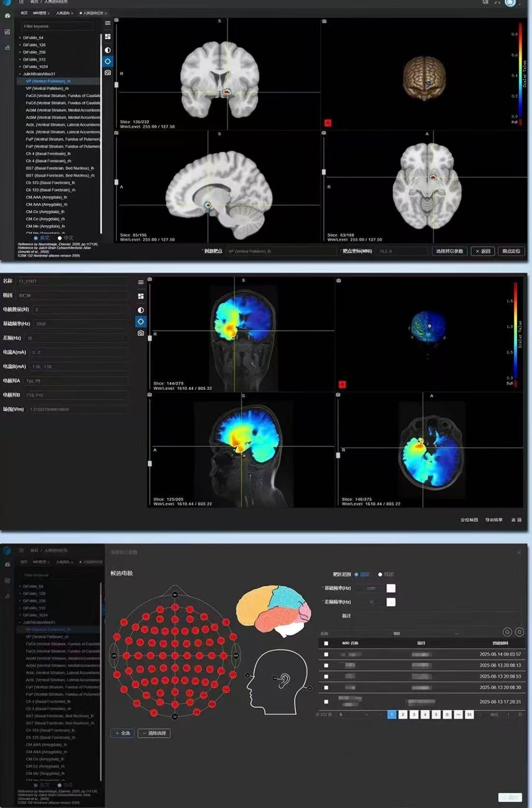Click the 选择其它参数 button
Screen dimensions: 532x808
coord(449,251)
